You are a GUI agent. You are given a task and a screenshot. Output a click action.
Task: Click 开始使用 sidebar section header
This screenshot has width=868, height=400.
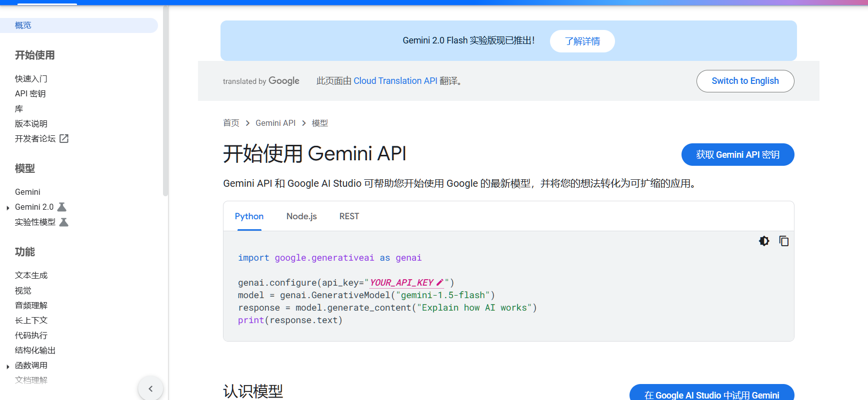[35, 55]
